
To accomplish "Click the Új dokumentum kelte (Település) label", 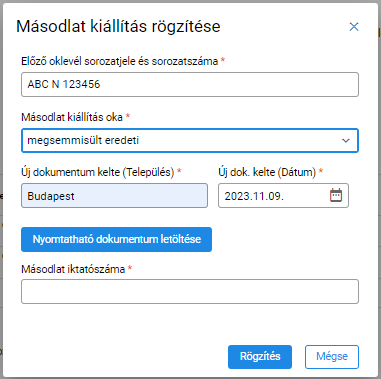I will click(x=98, y=172).
